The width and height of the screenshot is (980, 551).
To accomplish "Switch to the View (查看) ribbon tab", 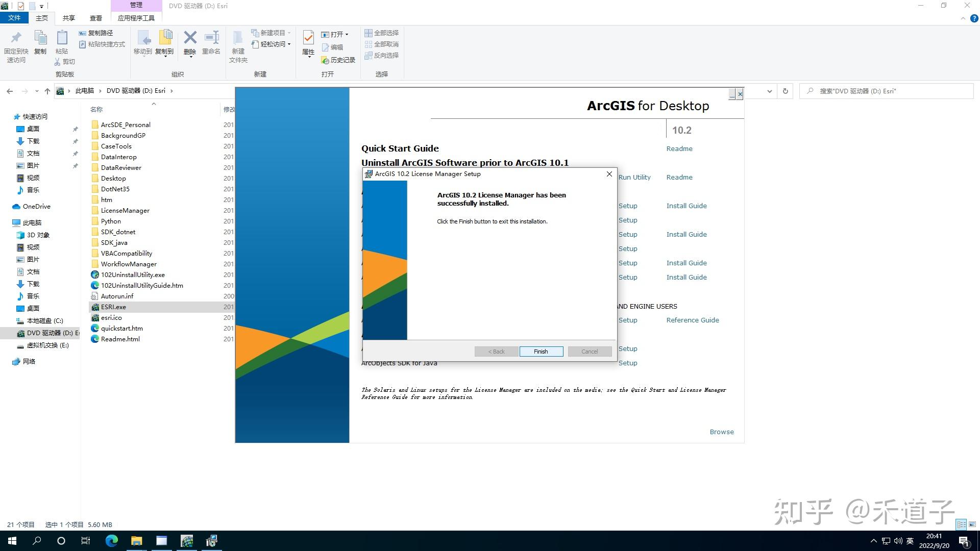I will click(x=96, y=18).
